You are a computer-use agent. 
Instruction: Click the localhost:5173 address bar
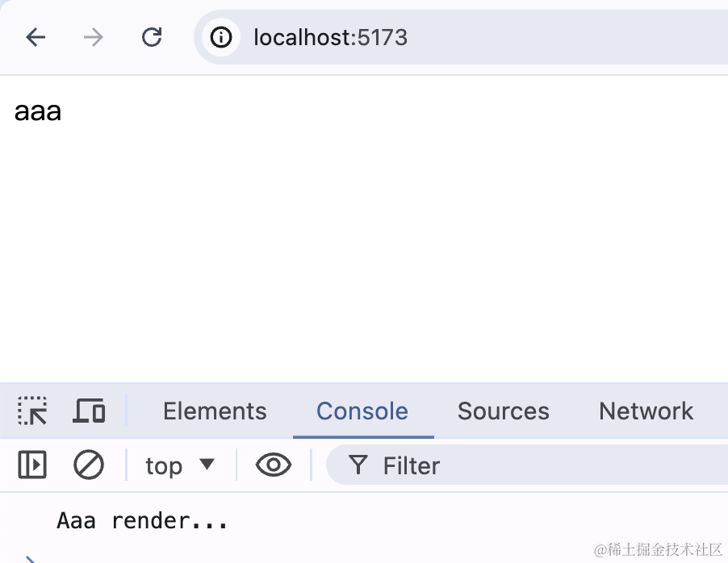point(404,37)
